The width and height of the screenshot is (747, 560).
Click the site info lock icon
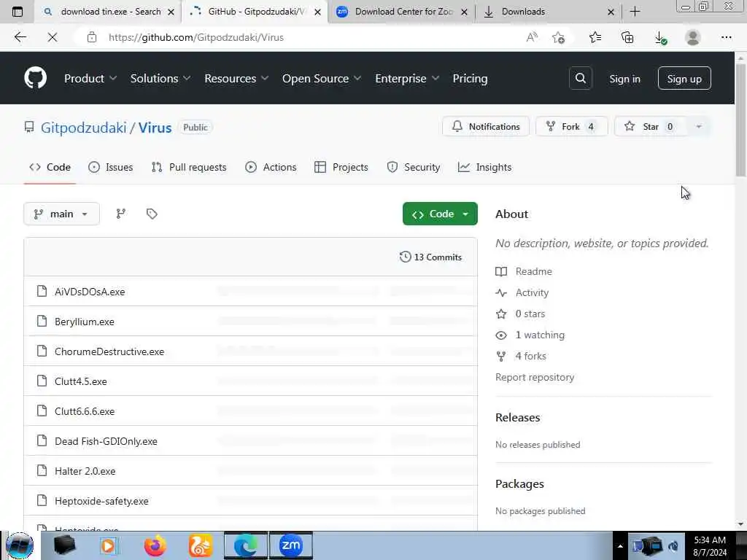point(92,37)
